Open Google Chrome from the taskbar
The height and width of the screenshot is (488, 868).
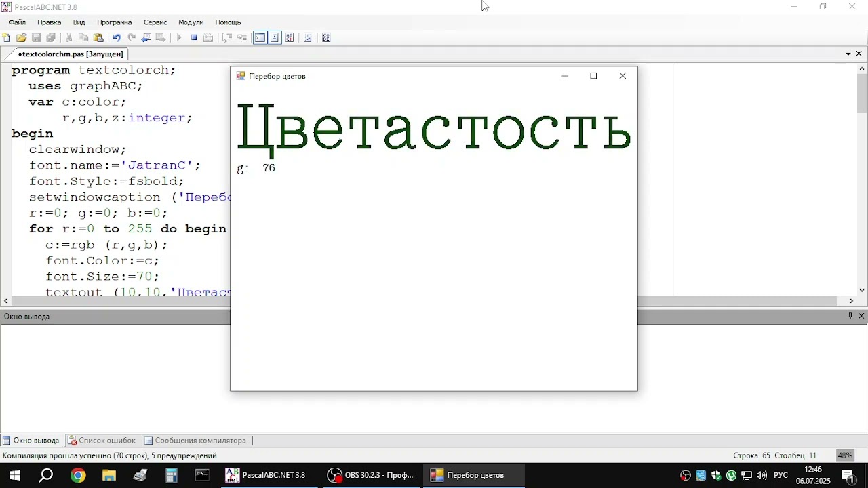(78, 475)
